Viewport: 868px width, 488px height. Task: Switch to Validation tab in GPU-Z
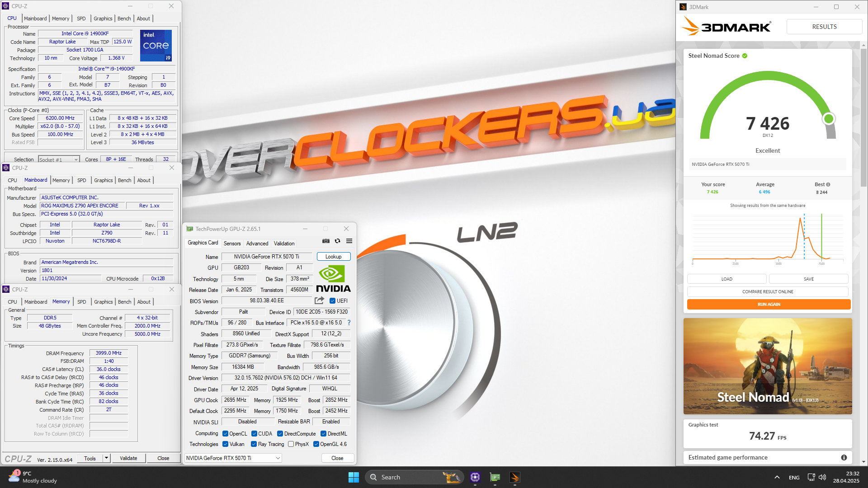284,244
